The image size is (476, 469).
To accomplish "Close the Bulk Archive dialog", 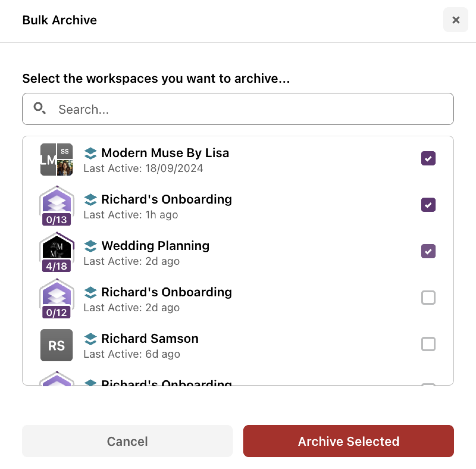I will click(455, 20).
